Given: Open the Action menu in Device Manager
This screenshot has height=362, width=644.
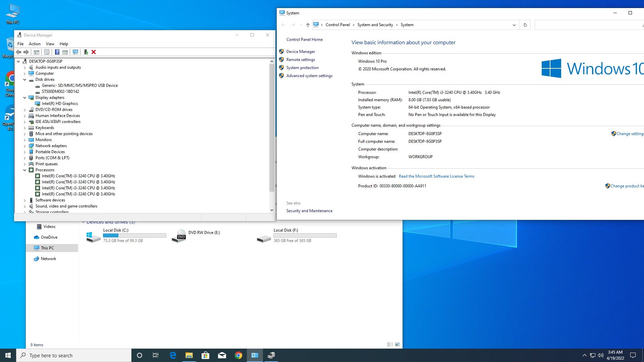Looking at the screenshot, I should tap(35, 44).
